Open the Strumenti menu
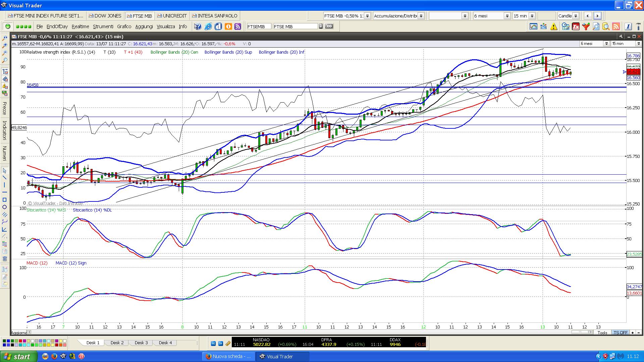 103,26
